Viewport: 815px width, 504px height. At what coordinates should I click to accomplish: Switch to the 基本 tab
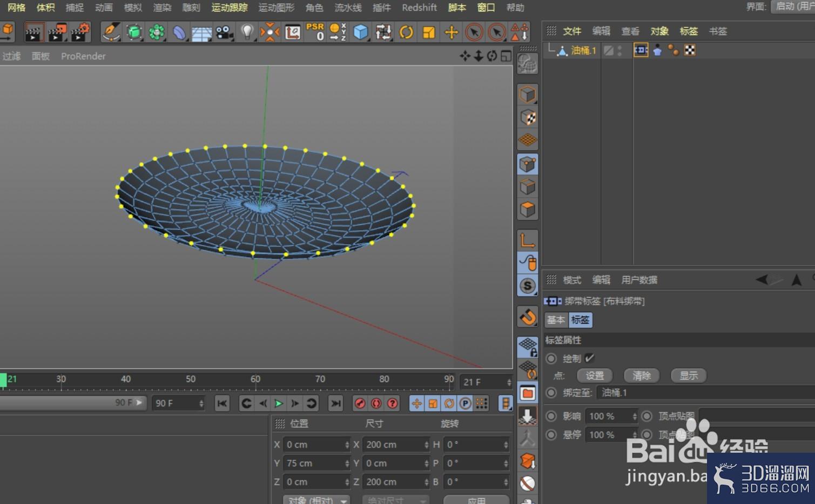(556, 320)
